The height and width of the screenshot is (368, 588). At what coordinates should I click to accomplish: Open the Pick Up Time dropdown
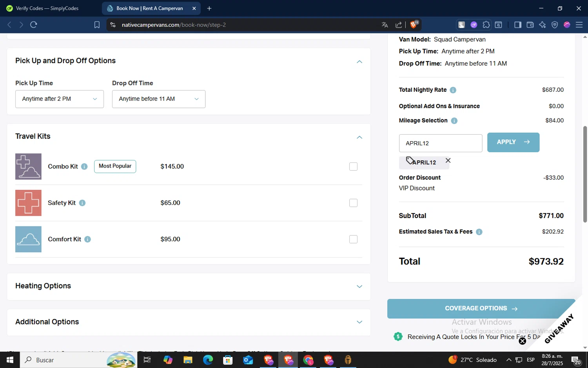click(60, 99)
